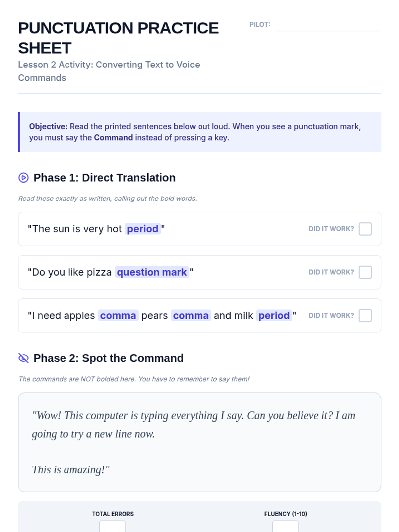The image size is (399, 532).
Task: Click the Phase 1 play circle icon
Action: click(23, 178)
